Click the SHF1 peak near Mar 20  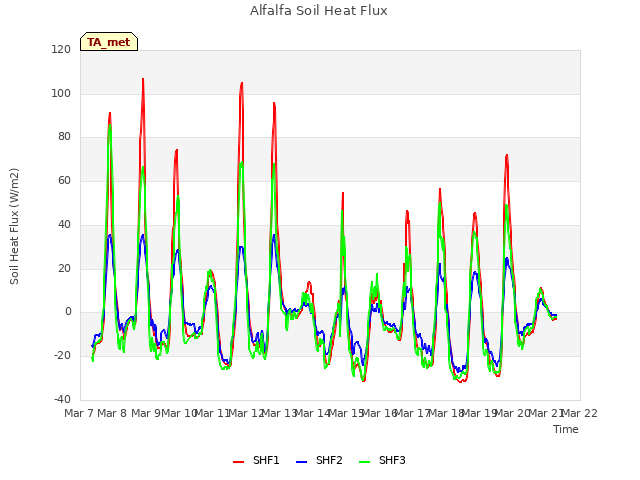pyautogui.click(x=507, y=155)
